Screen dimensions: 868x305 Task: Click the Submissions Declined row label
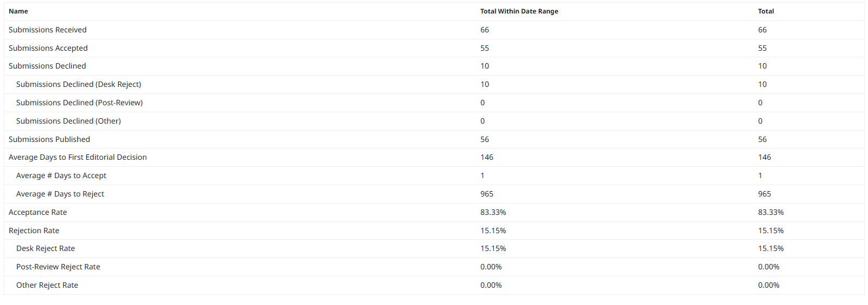[x=47, y=66]
